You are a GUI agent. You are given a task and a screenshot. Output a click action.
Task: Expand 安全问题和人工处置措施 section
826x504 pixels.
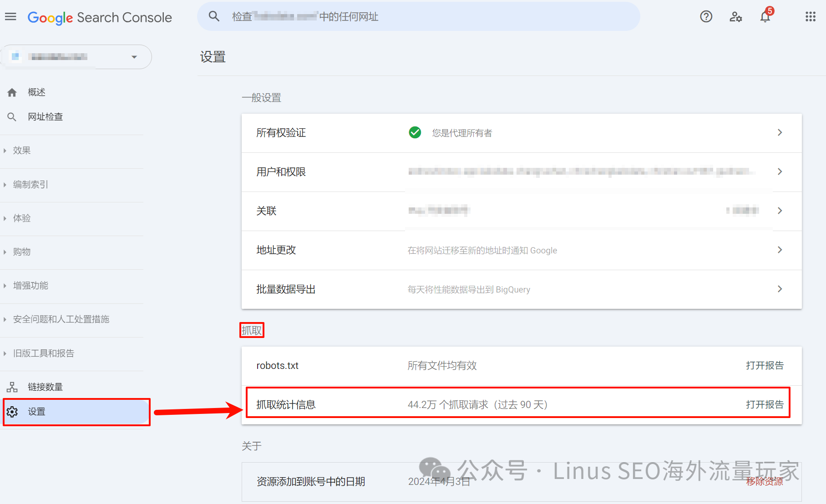coord(61,319)
